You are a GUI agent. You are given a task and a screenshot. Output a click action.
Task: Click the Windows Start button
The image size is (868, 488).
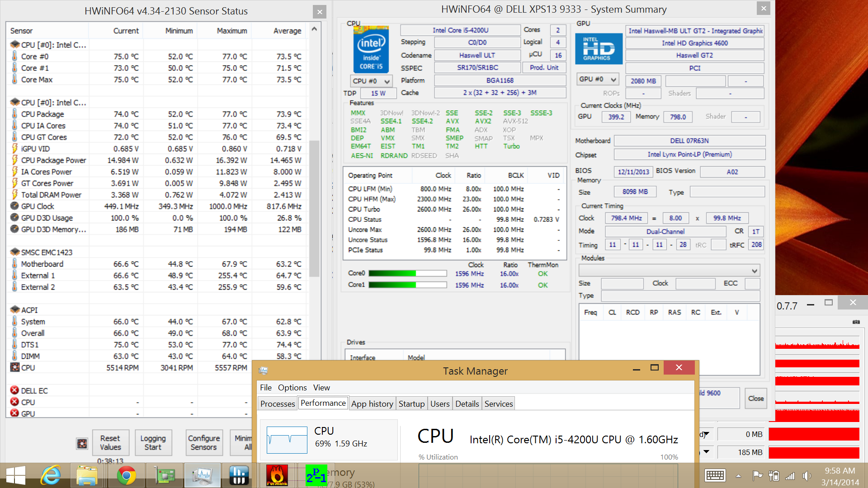pos(15,475)
